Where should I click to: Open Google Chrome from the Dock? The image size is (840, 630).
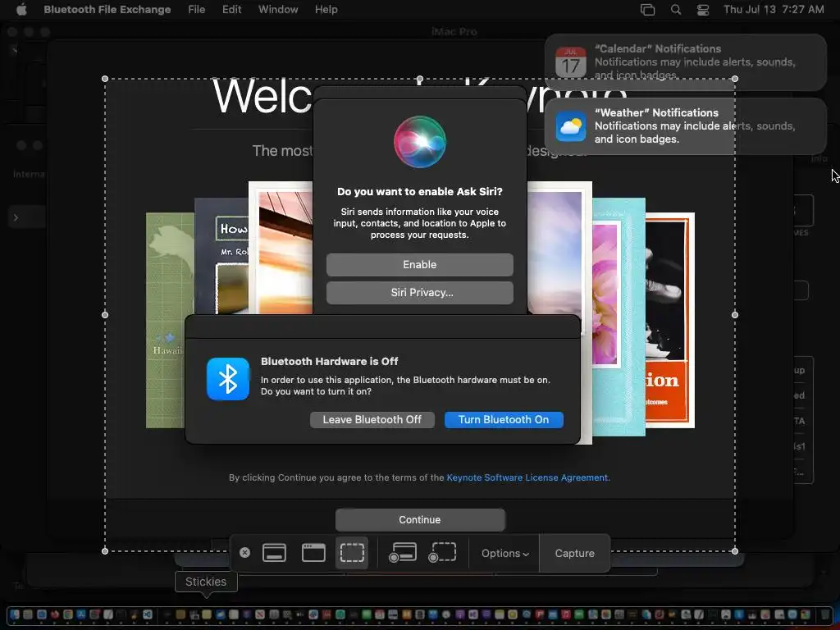pyautogui.click(x=68, y=614)
